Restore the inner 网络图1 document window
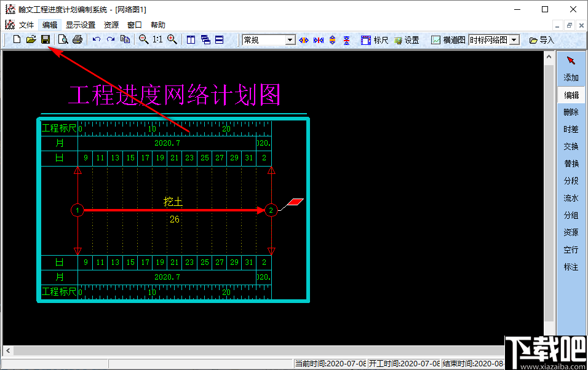The width and height of the screenshot is (588, 370). 570,25
